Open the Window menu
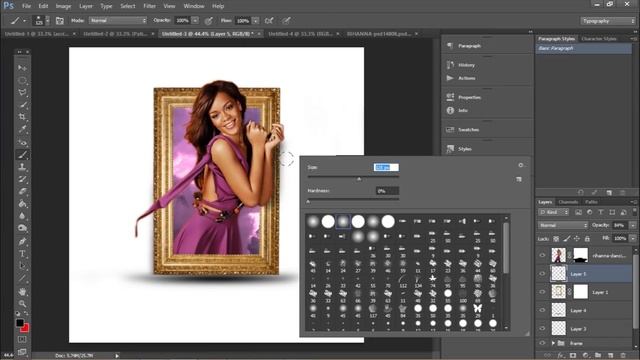This screenshot has height=360, width=640. click(x=194, y=6)
